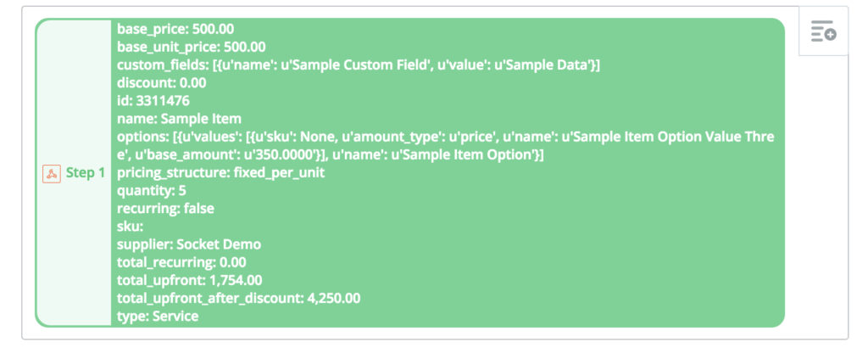
Task: Click the pricing_structure: fixed_per_unit line
Action: [221, 173]
